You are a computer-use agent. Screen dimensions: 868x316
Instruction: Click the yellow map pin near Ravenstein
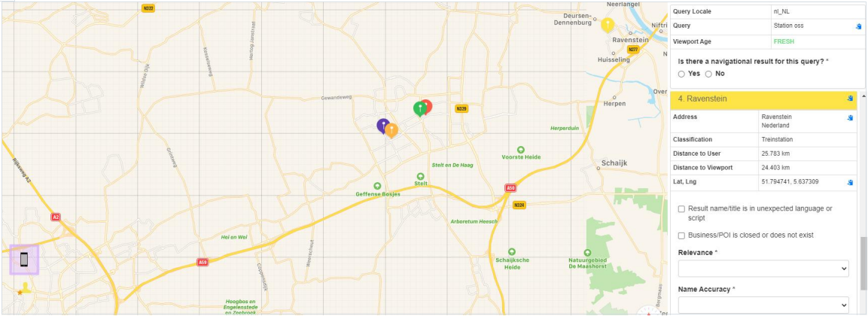(608, 25)
